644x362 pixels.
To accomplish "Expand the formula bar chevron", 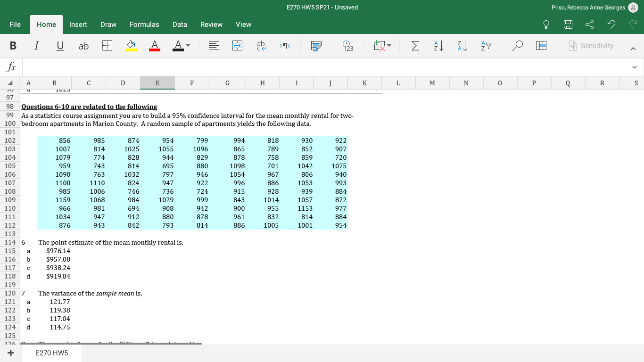I will point(634,67).
